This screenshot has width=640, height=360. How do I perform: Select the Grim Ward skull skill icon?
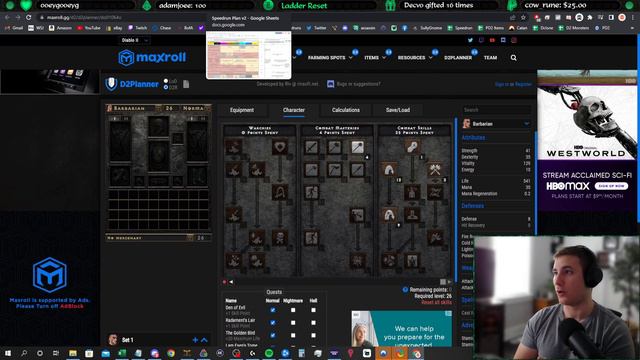coord(280,238)
